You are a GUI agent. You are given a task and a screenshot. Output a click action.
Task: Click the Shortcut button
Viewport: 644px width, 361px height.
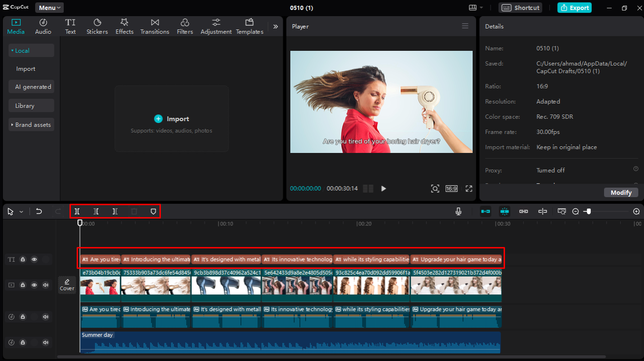(521, 8)
